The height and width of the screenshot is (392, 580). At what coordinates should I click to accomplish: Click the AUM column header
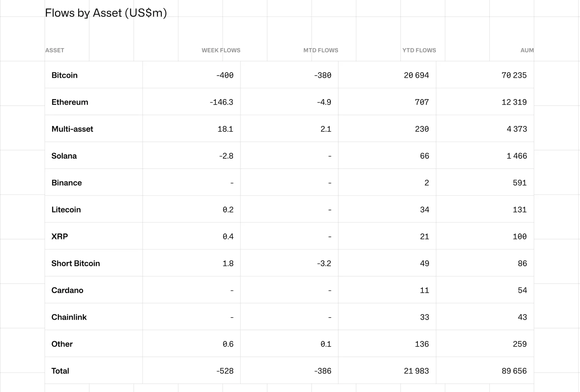pos(527,50)
